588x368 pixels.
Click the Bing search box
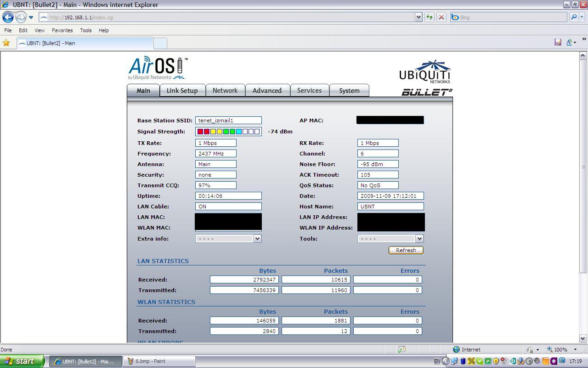pyautogui.click(x=509, y=17)
